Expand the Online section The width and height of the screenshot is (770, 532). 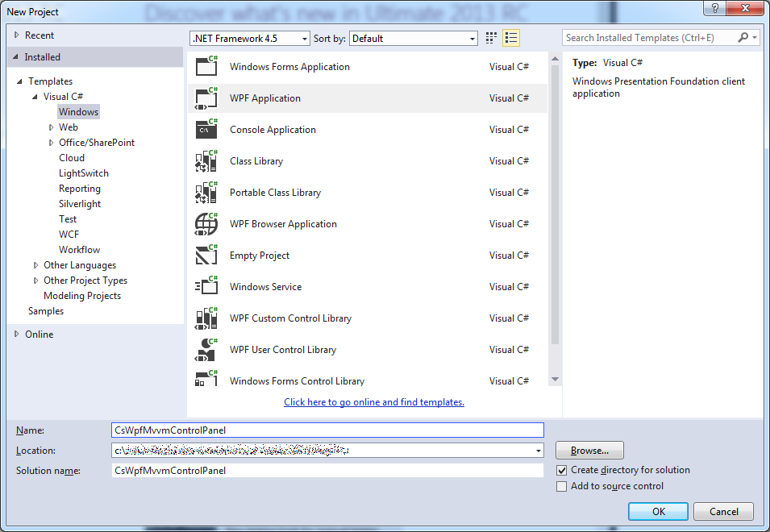tap(17, 334)
